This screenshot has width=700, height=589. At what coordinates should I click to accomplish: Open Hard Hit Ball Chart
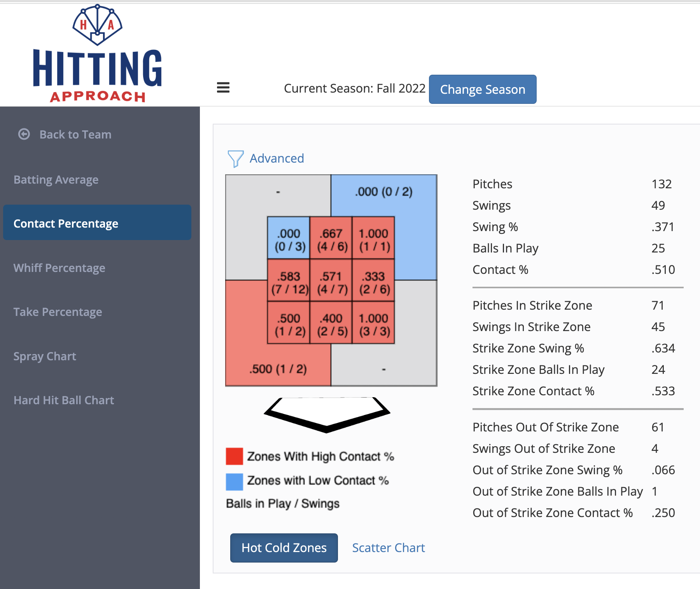pos(64,400)
